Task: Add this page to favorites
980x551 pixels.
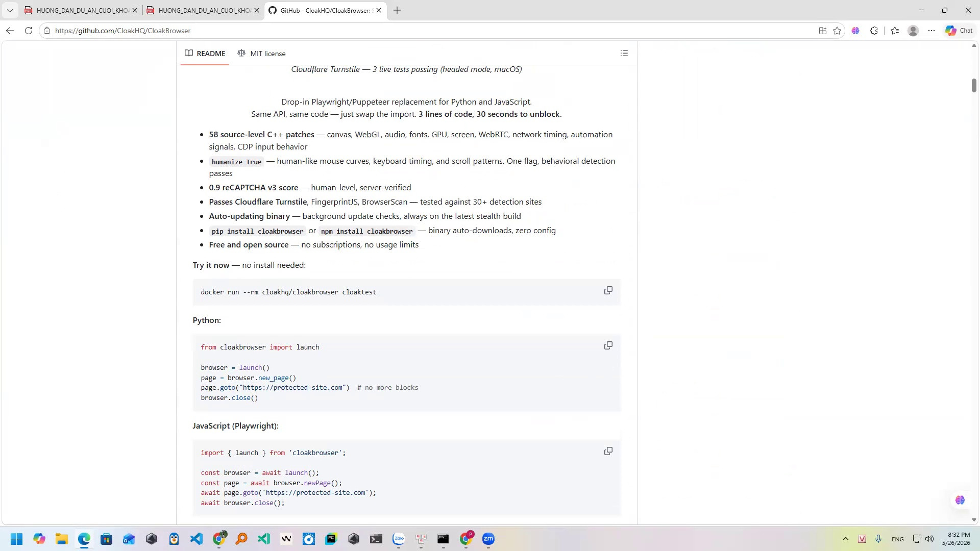Action: click(837, 31)
